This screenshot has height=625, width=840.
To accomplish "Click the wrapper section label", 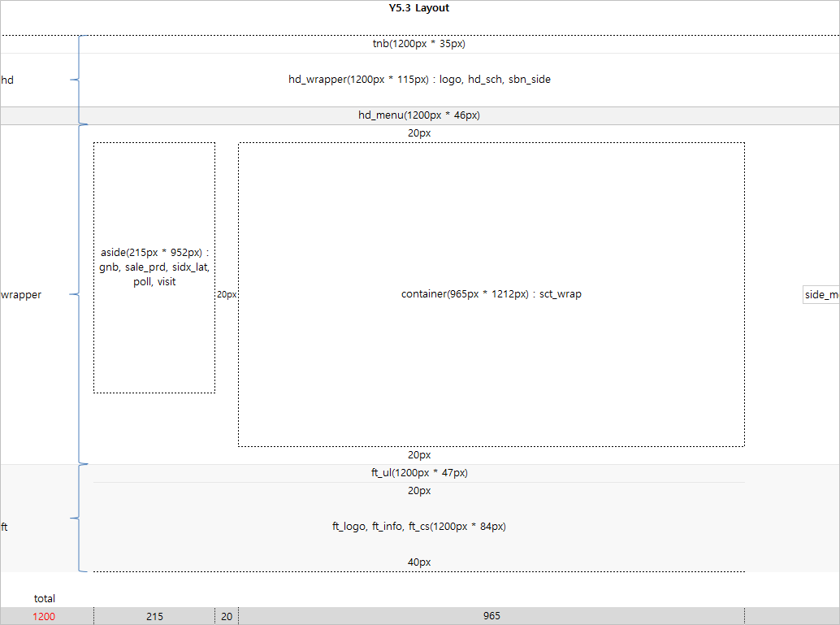I will pos(21,295).
